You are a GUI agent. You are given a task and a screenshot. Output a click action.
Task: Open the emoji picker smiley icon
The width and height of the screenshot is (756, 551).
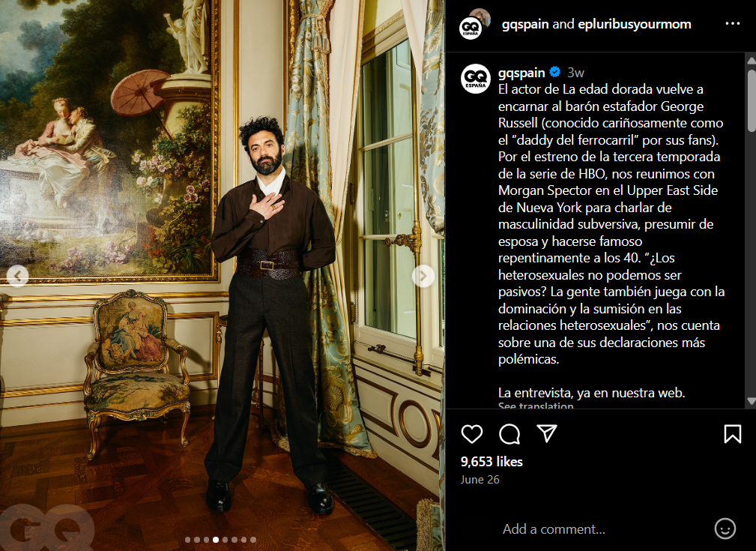click(725, 529)
